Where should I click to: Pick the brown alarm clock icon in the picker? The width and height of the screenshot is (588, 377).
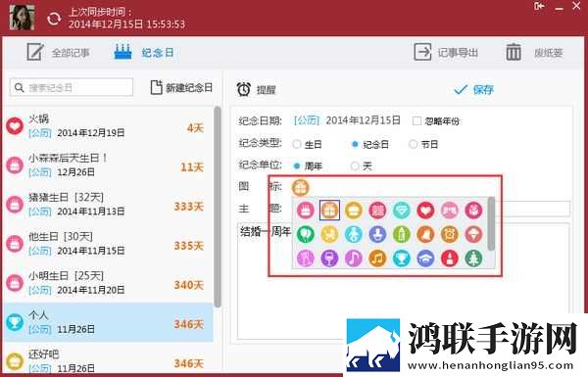449,234
